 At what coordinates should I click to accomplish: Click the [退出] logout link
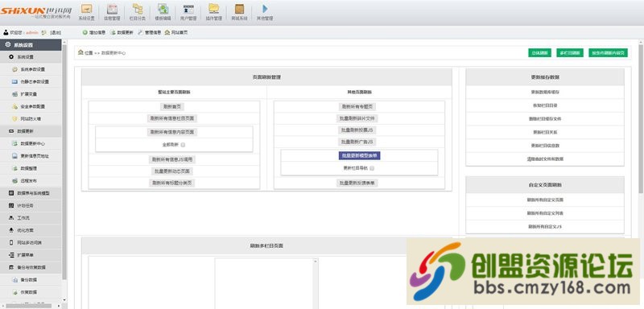tap(56, 32)
